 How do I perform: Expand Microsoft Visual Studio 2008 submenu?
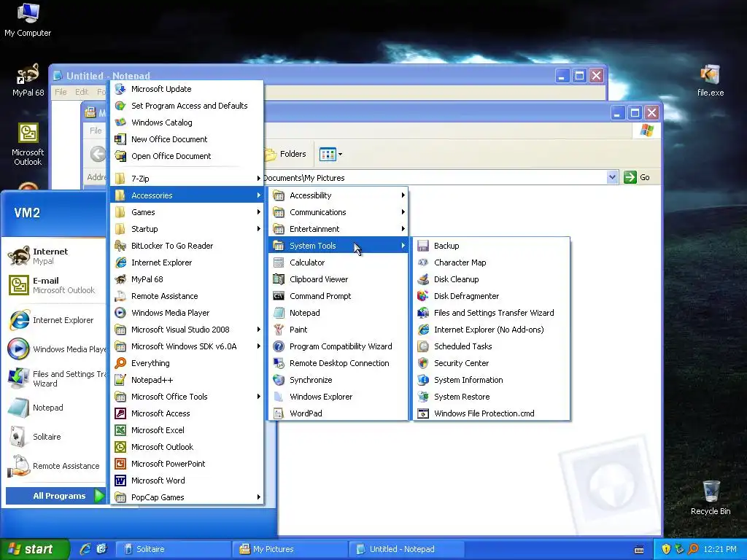(187, 330)
